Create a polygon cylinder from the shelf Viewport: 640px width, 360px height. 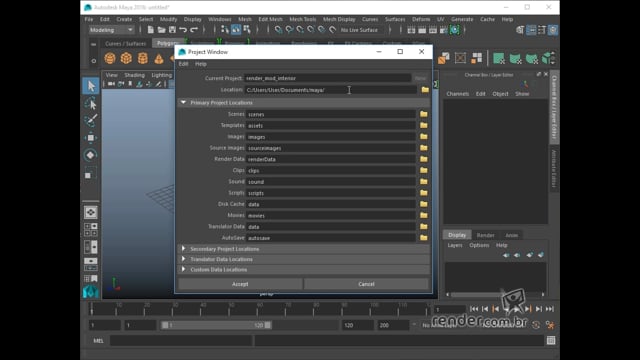142,58
